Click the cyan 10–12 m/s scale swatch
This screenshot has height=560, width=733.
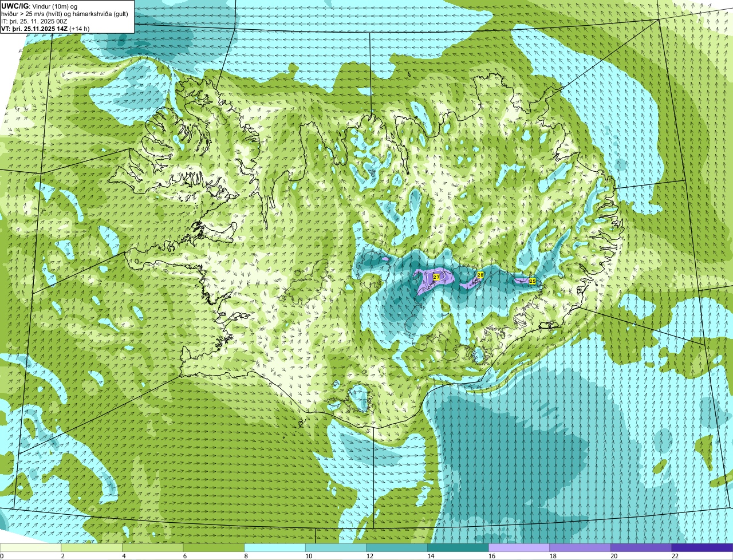[336, 547]
